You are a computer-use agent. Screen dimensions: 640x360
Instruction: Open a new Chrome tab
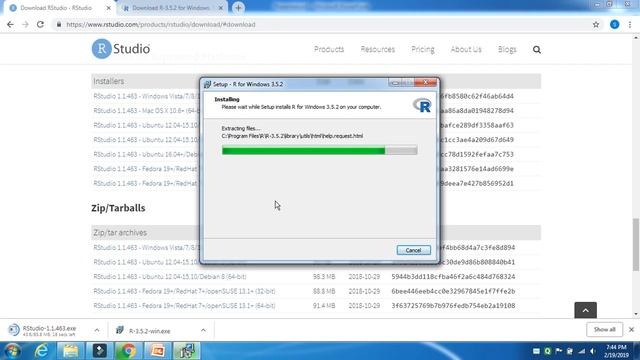[x=238, y=8]
